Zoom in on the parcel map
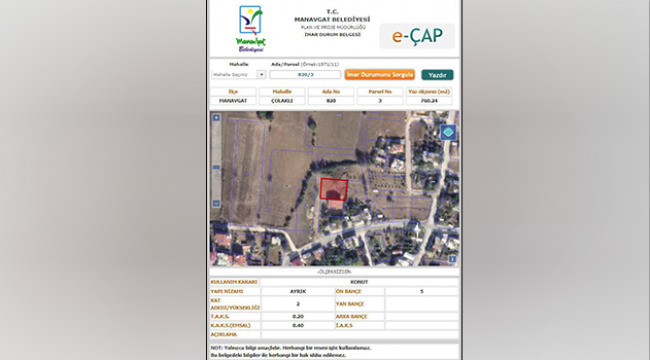The height and width of the screenshot is (360, 650). click(x=216, y=118)
